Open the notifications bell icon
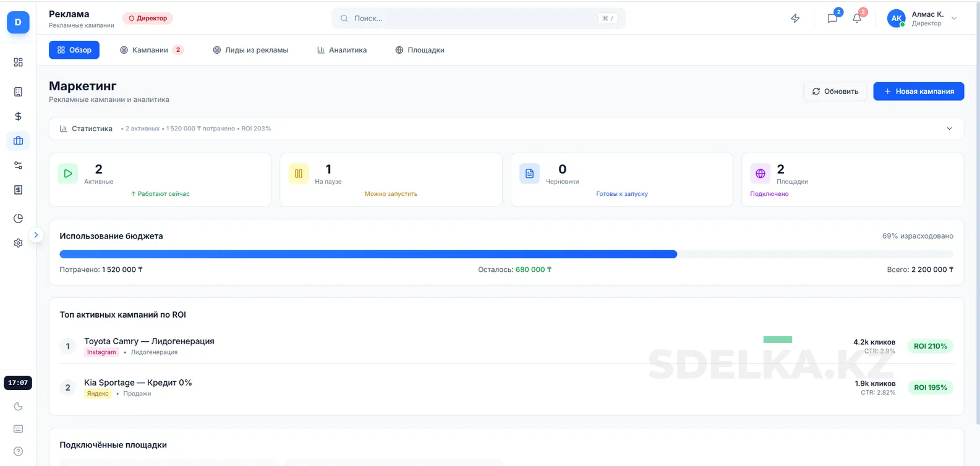980x466 pixels. (857, 19)
